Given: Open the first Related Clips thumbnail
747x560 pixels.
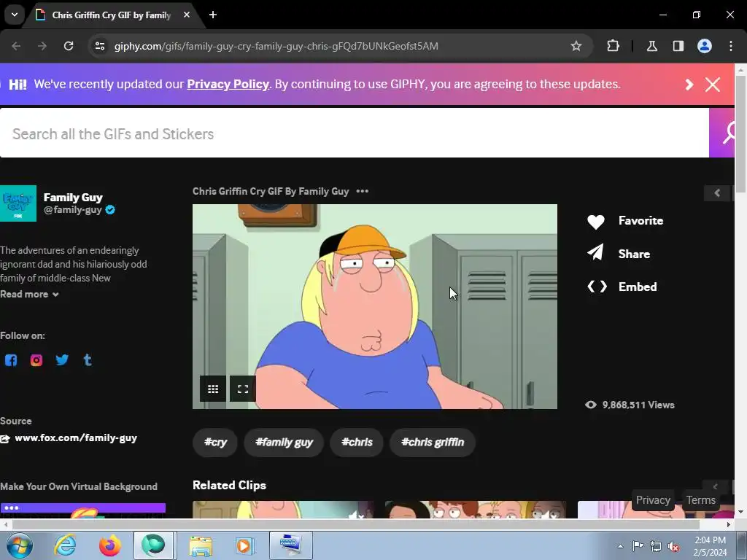Looking at the screenshot, I should 284,510.
